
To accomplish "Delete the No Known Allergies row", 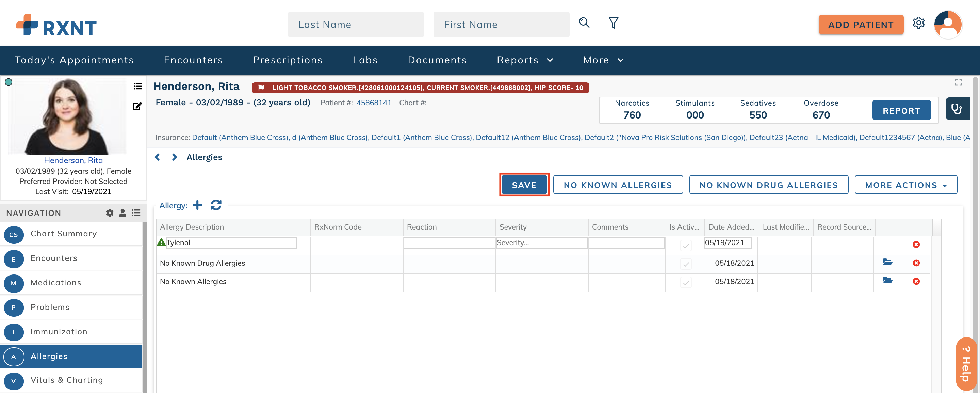I will [916, 281].
